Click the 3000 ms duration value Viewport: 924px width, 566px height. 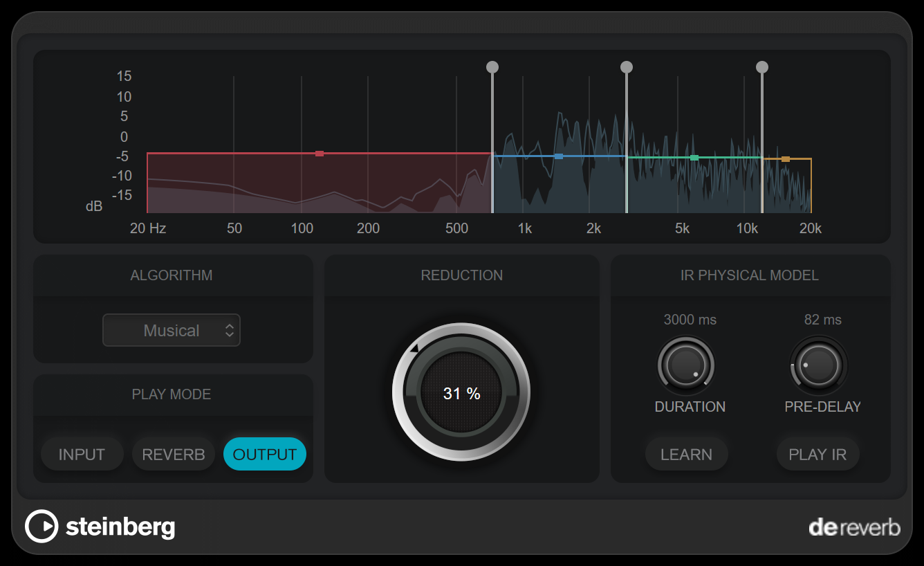[x=690, y=320]
